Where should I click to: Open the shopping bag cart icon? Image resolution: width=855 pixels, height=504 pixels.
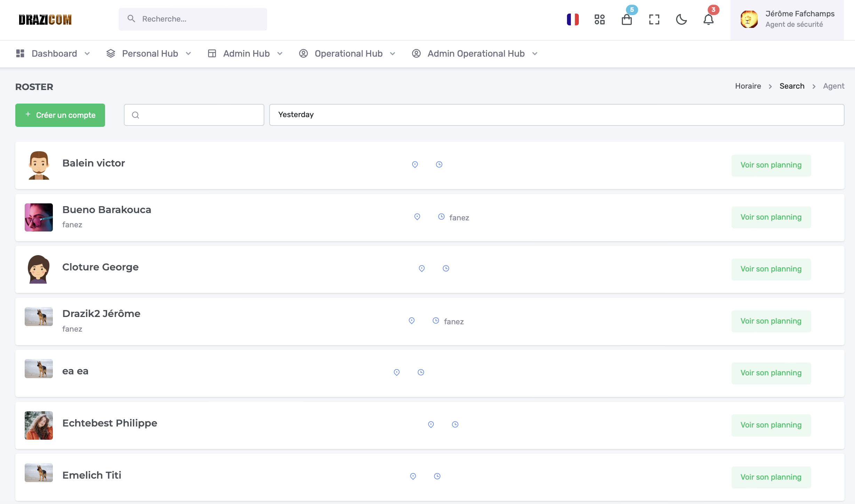click(626, 19)
